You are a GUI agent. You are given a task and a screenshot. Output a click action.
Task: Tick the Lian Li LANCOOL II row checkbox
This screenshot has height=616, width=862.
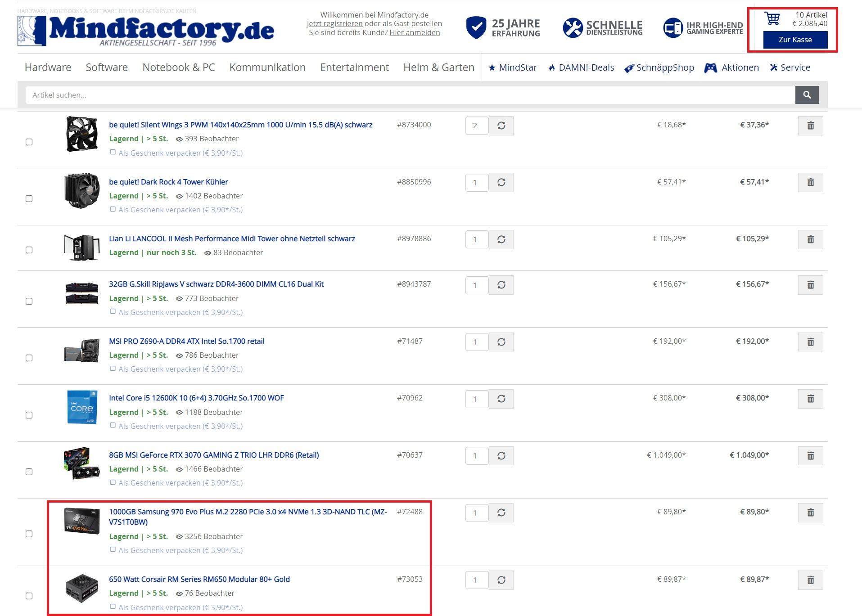tap(29, 250)
